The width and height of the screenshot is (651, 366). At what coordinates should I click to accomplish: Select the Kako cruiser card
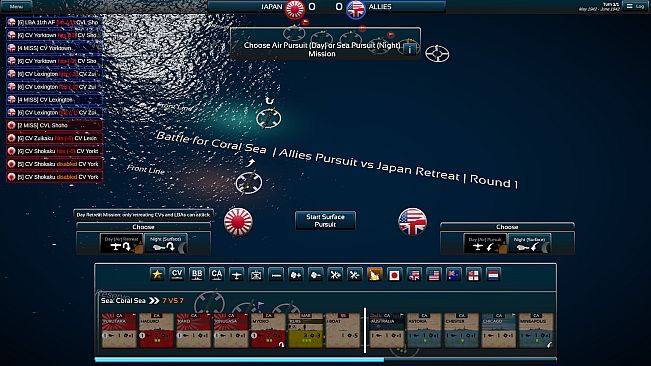pos(194,330)
